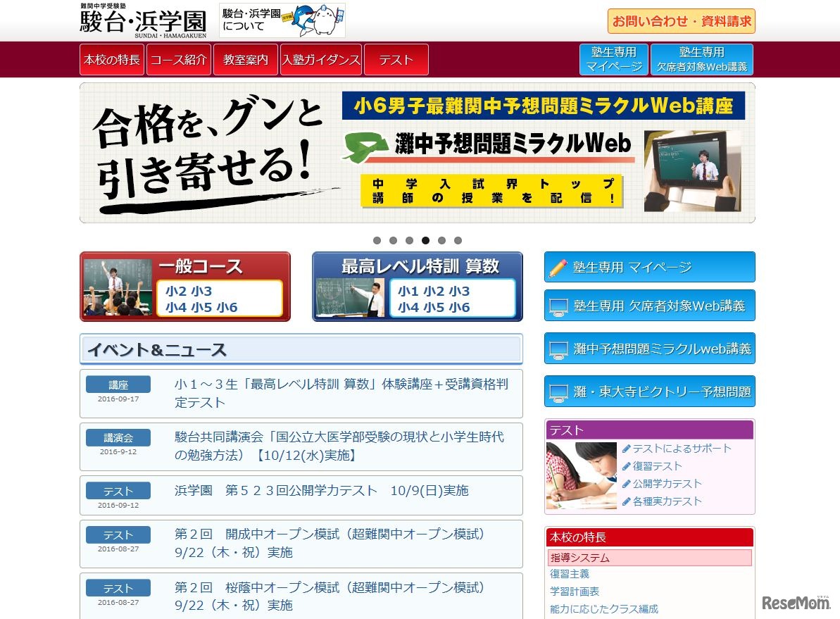Select fifth carousel dot indicator

coord(441,240)
